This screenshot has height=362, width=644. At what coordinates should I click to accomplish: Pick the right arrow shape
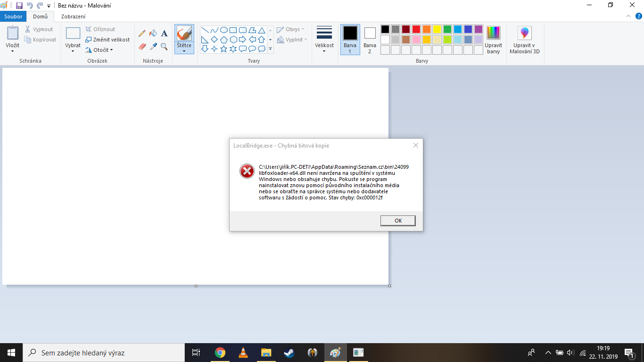point(243,40)
